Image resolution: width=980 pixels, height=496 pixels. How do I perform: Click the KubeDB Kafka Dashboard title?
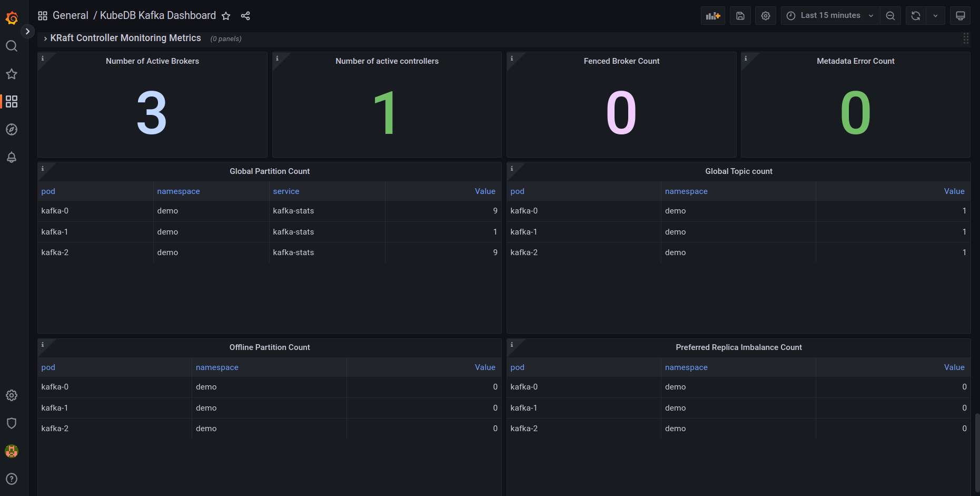coord(158,15)
